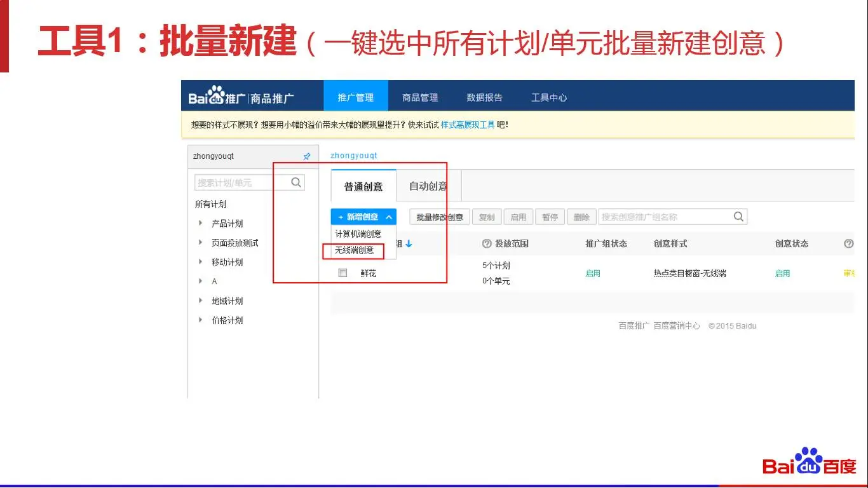Screen dimensions: 868x488
Task: Select the 移动计划 plan label
Action: pyautogui.click(x=227, y=262)
